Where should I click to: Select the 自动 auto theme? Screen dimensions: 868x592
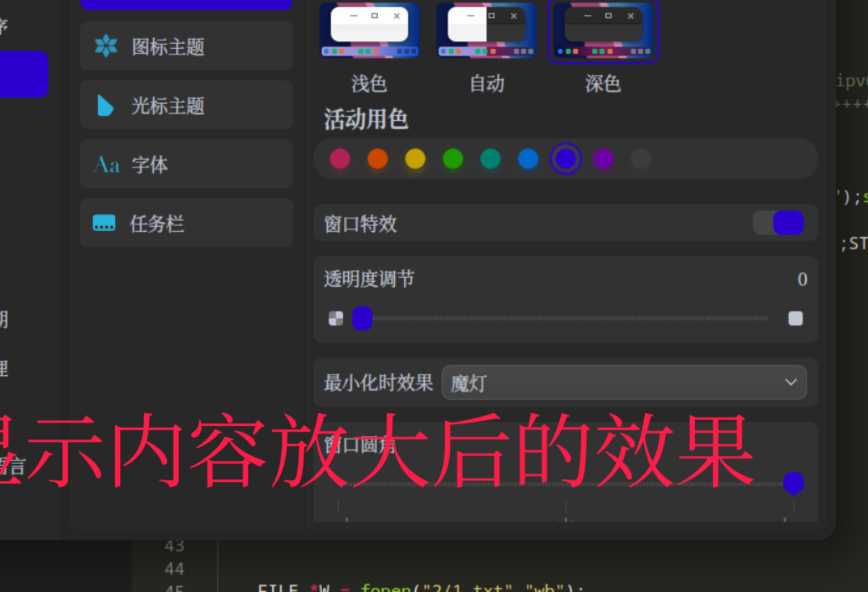[x=486, y=30]
